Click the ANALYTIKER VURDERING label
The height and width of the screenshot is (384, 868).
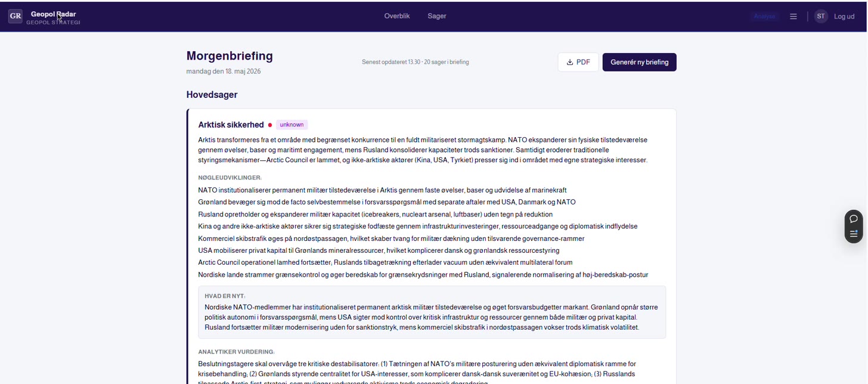(236, 352)
